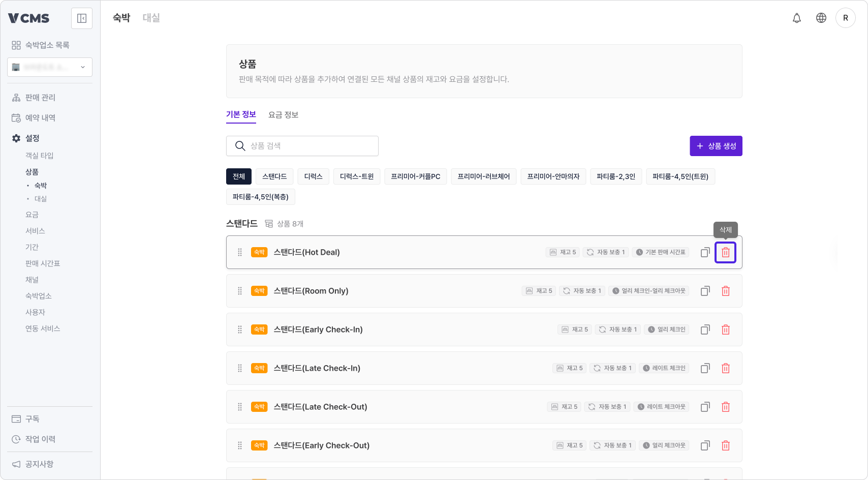The image size is (868, 480).
Task: Click drag handle of 스탠다드(Early Check-In)
Action: click(x=240, y=329)
